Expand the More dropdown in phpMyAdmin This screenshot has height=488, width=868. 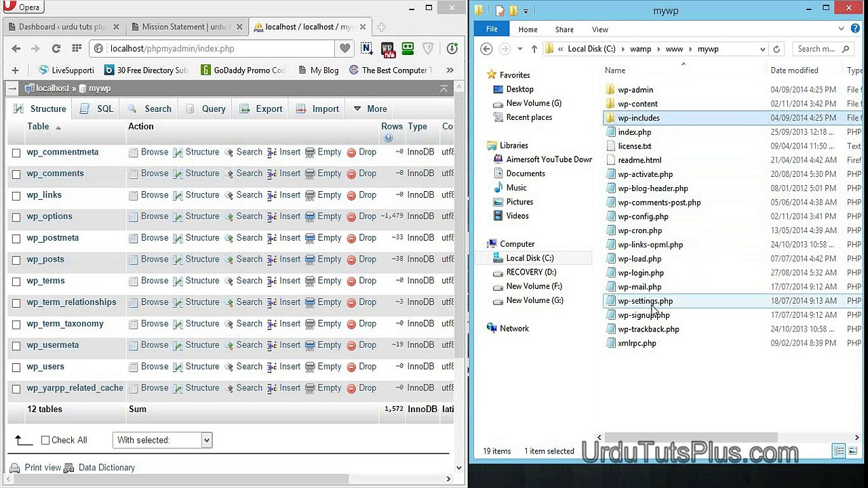370,108
